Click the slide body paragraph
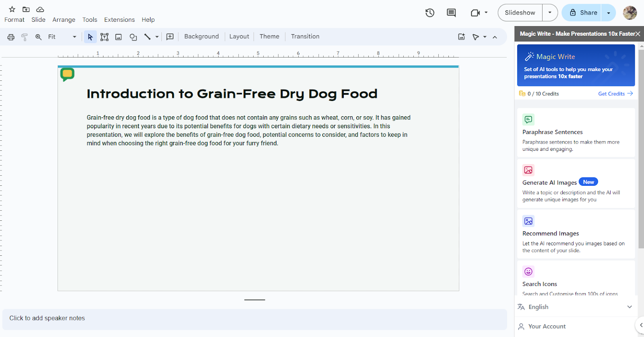The width and height of the screenshot is (644, 337). coord(249,130)
